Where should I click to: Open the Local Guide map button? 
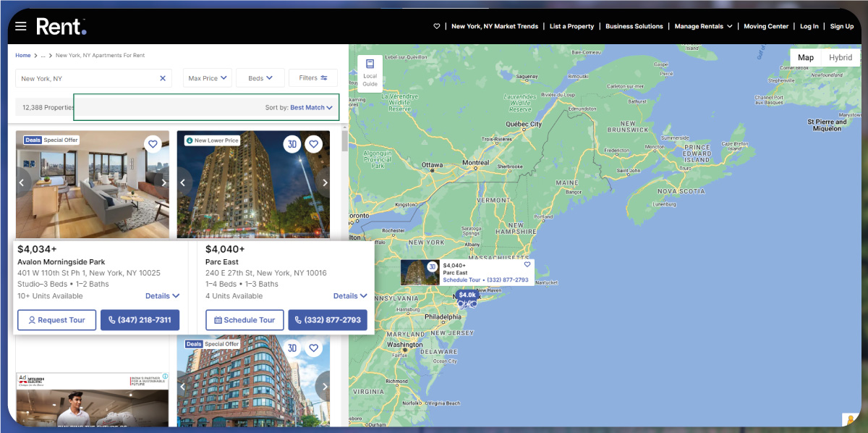[370, 73]
